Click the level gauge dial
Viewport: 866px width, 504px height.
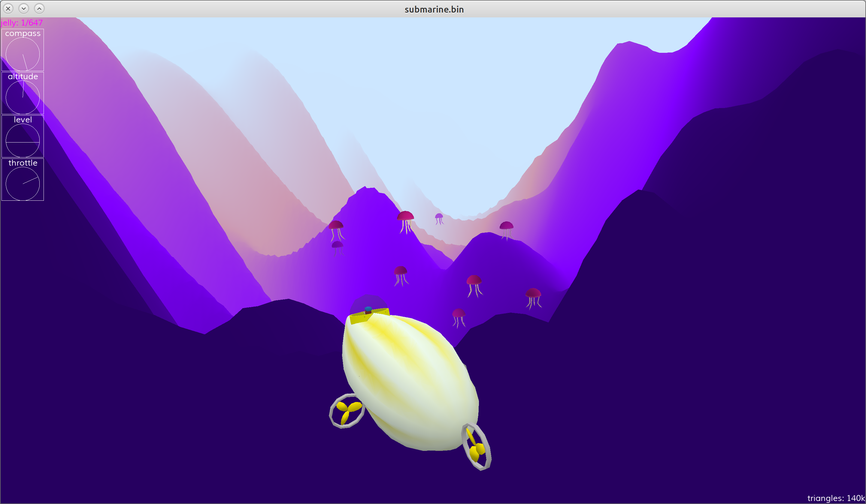pyautogui.click(x=23, y=140)
